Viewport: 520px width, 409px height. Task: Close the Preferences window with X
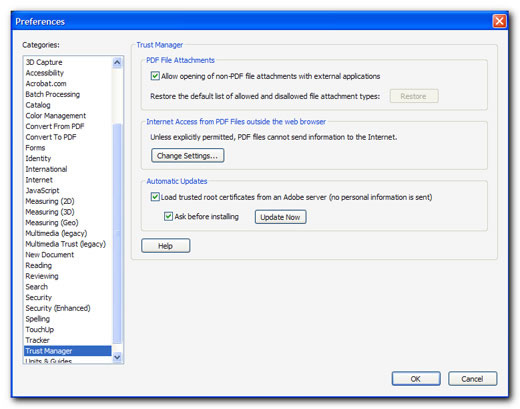tap(499, 21)
